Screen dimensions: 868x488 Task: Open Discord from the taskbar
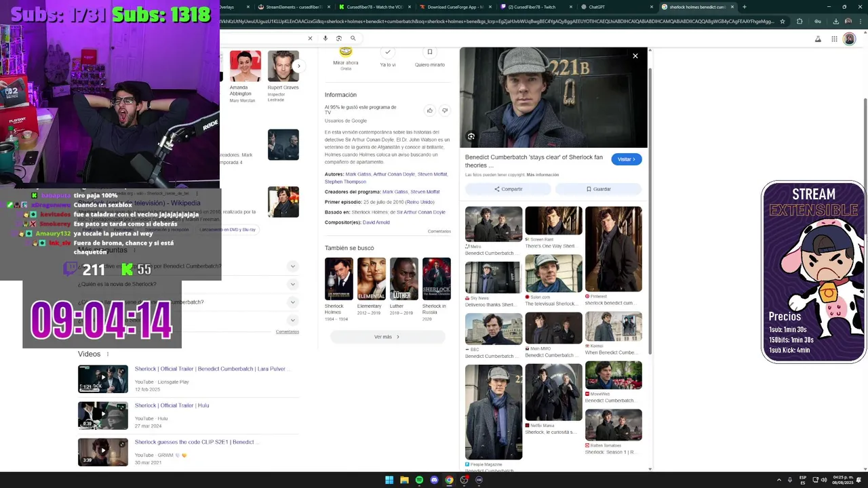(x=434, y=480)
